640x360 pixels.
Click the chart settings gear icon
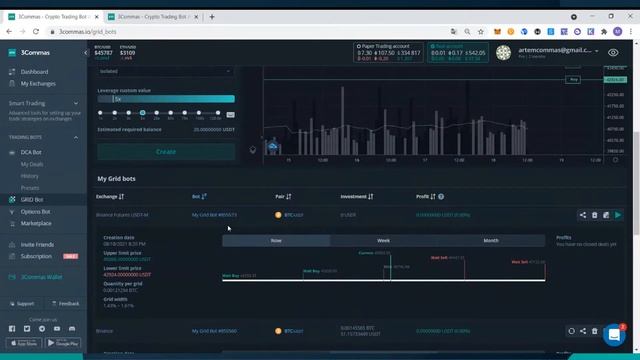click(x=616, y=160)
